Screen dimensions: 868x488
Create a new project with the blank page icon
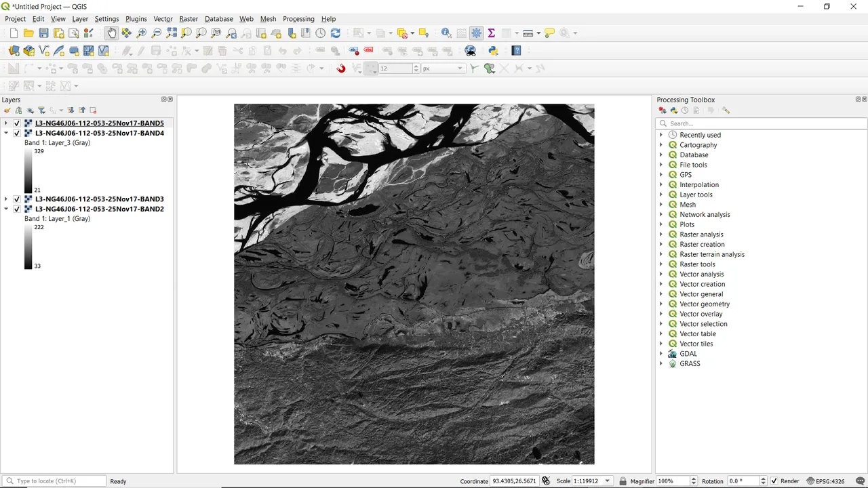pyautogui.click(x=14, y=33)
